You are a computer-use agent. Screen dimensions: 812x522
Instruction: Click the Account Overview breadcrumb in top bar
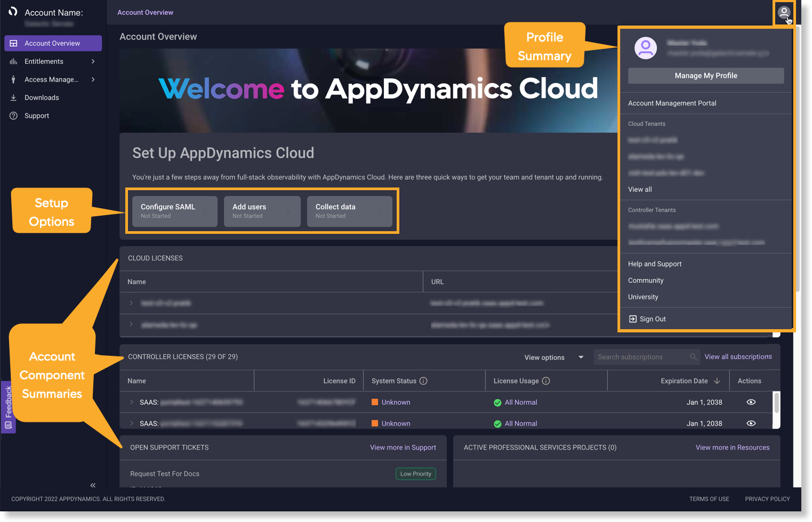tap(145, 12)
